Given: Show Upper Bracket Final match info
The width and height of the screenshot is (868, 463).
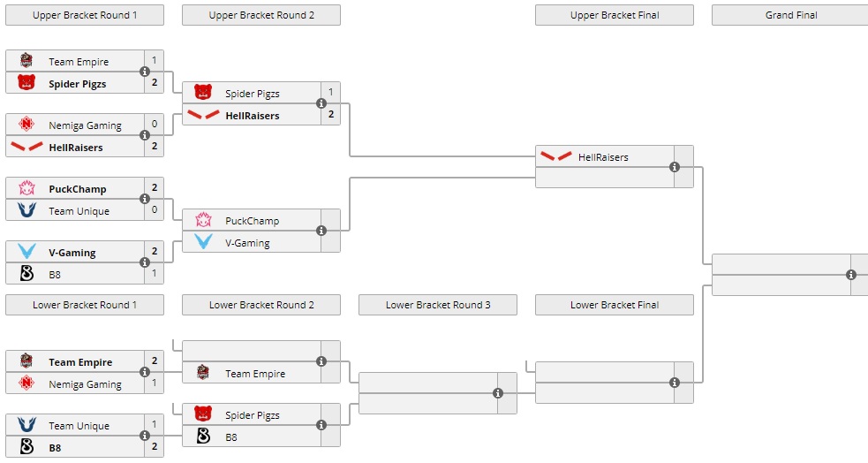Looking at the screenshot, I should [x=675, y=167].
